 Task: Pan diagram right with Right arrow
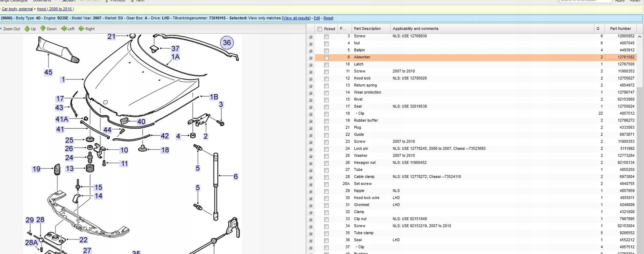(x=81, y=29)
